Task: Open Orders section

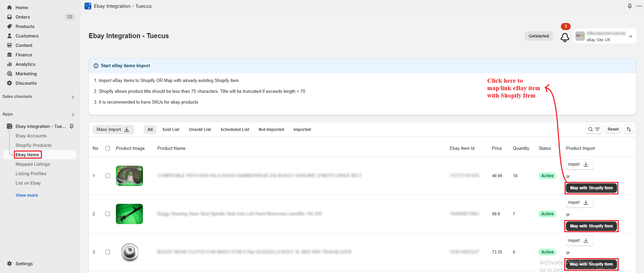Action: (23, 17)
